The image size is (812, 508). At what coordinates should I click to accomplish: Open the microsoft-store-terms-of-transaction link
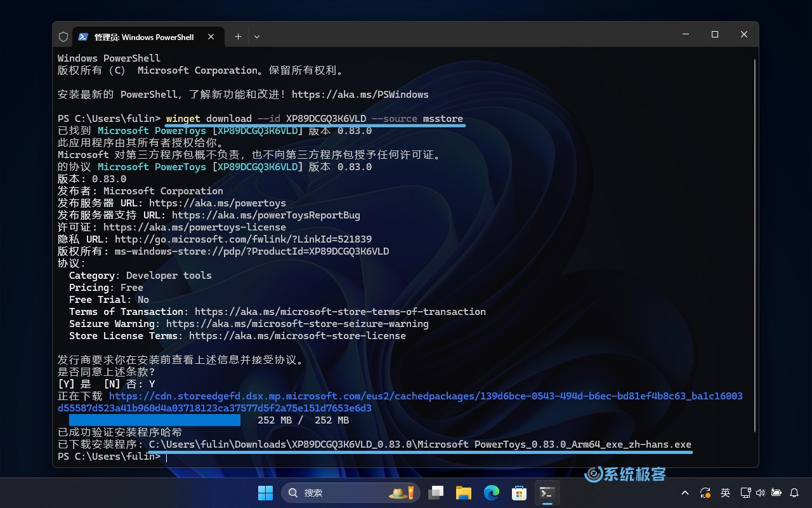(x=340, y=312)
